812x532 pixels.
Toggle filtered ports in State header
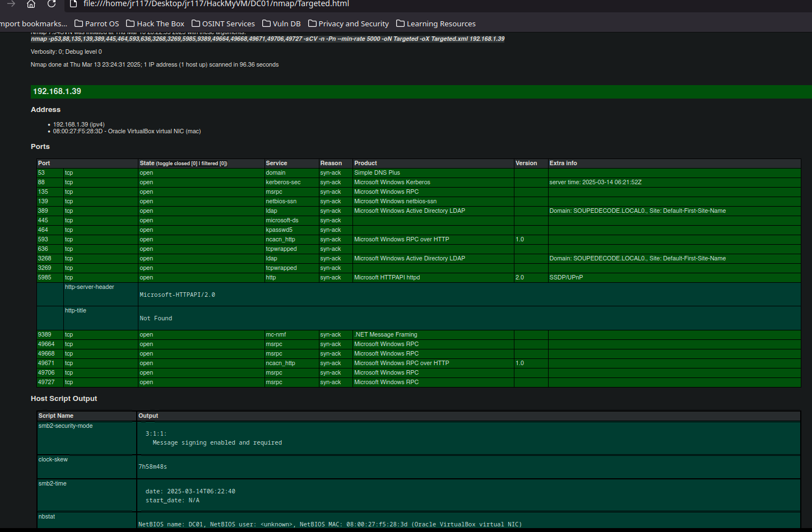pyautogui.click(x=214, y=164)
